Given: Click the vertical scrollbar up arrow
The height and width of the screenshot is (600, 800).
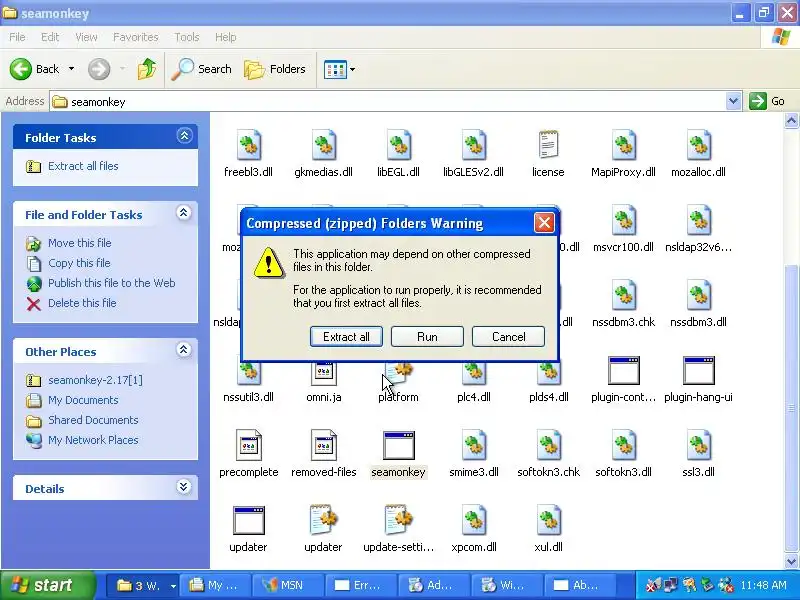Looking at the screenshot, I should (791, 120).
